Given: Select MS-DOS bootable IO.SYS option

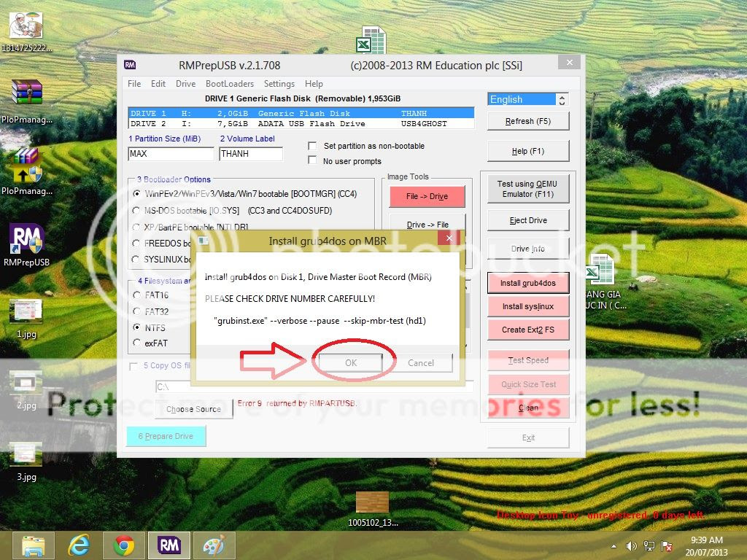Looking at the screenshot, I should click(x=136, y=210).
